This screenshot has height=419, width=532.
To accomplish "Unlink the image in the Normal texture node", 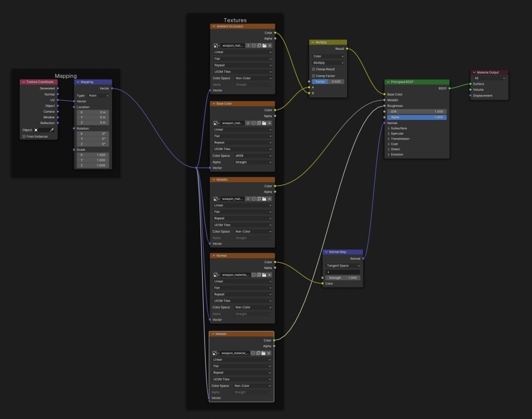I will point(270,275).
